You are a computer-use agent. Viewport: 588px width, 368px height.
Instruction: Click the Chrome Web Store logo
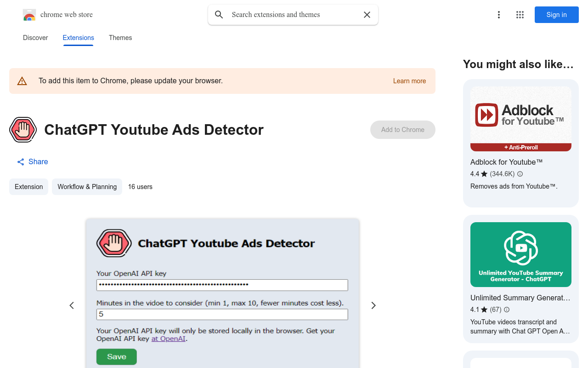(29, 15)
